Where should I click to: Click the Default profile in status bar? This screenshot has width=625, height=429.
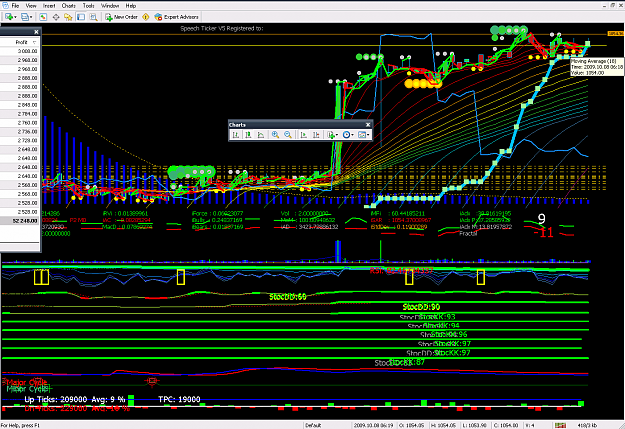(x=313, y=425)
